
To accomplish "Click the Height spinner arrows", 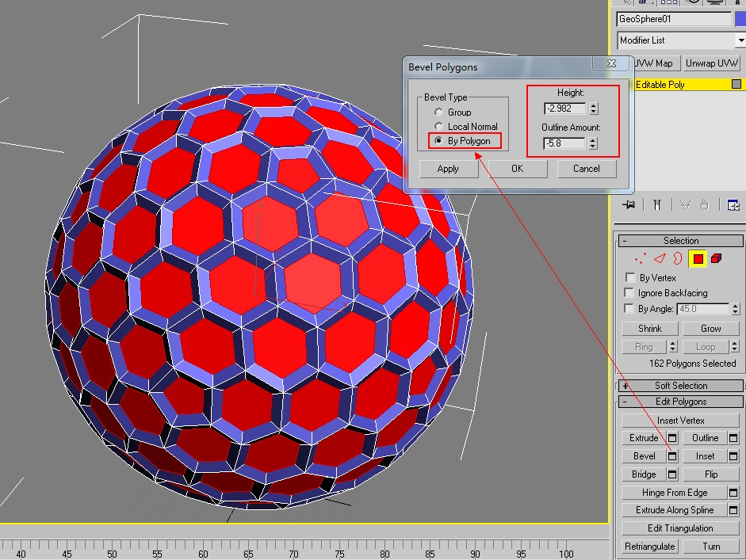I will (593, 109).
